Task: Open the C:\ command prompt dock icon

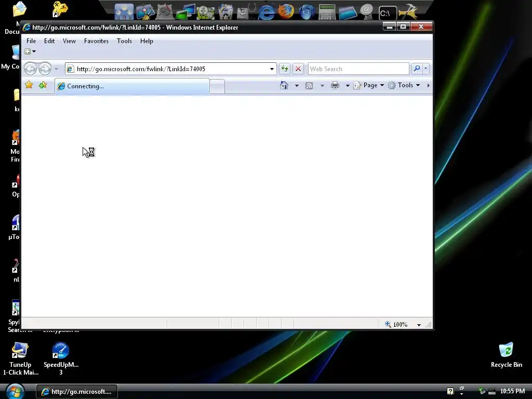Action: coord(387,13)
